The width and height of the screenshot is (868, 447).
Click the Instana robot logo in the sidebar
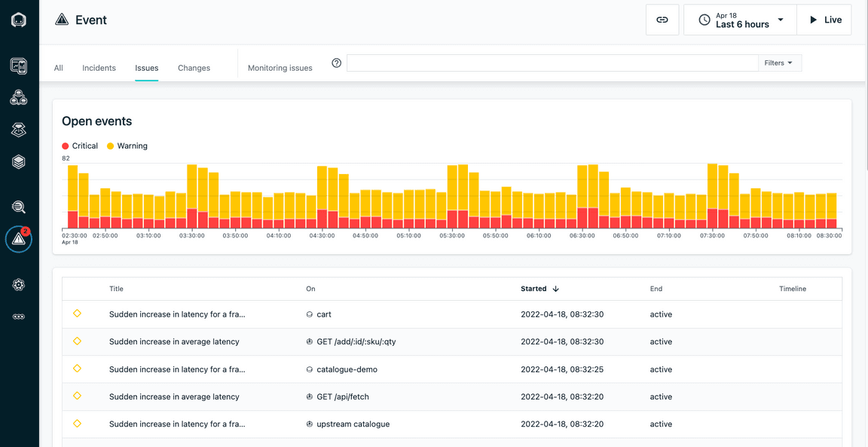[x=19, y=20]
